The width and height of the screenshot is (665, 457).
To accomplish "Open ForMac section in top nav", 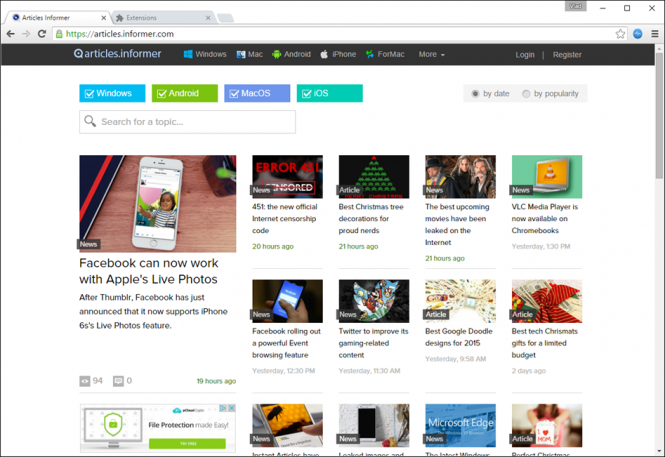I will [x=385, y=54].
